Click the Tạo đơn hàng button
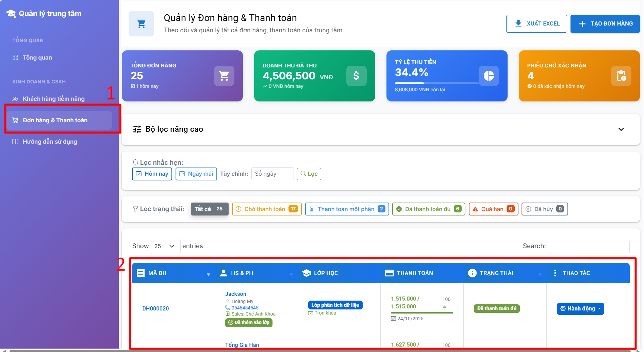This screenshot has height=352, width=644. point(605,24)
